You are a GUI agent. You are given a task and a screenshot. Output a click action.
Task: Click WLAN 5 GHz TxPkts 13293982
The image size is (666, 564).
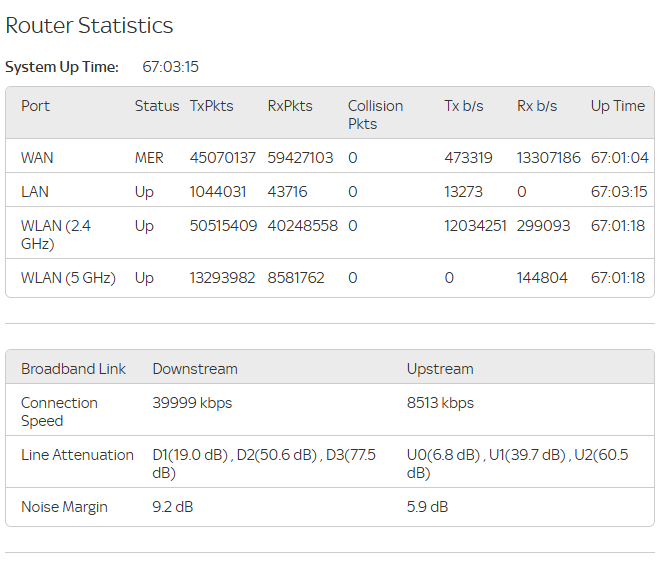tap(223, 278)
